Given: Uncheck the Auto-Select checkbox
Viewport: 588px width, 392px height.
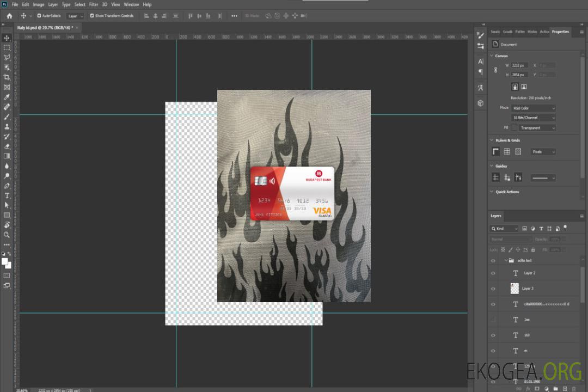Looking at the screenshot, I should point(39,16).
